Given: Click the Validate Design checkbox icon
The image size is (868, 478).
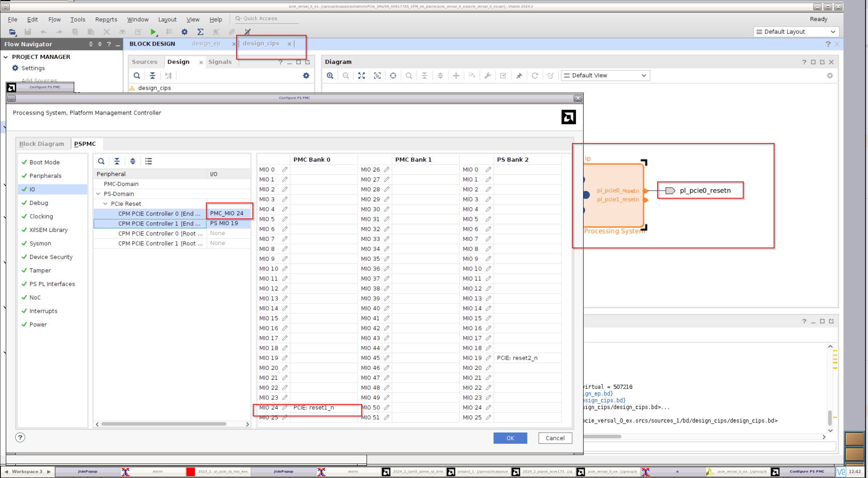Looking at the screenshot, I should click(503, 75).
